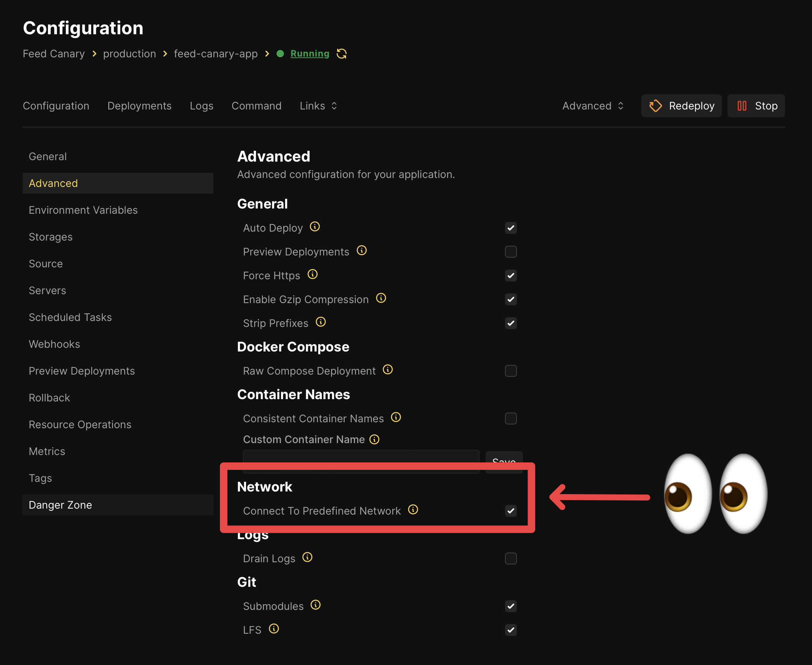This screenshot has width=812, height=665.
Task: Open info for Connect To Predefined Network
Action: 413,510
